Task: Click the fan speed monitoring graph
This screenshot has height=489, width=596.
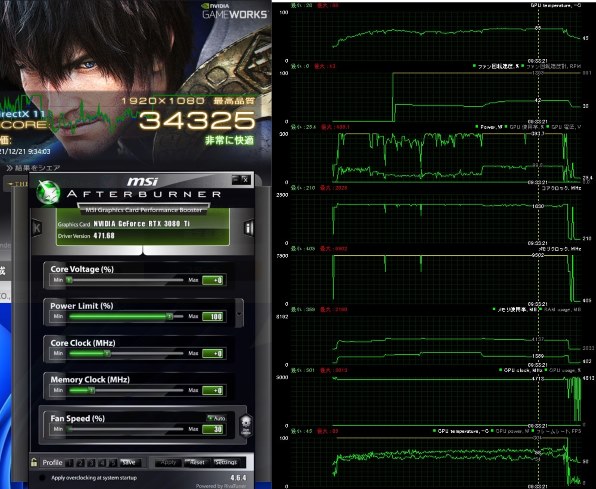Action: tap(435, 97)
